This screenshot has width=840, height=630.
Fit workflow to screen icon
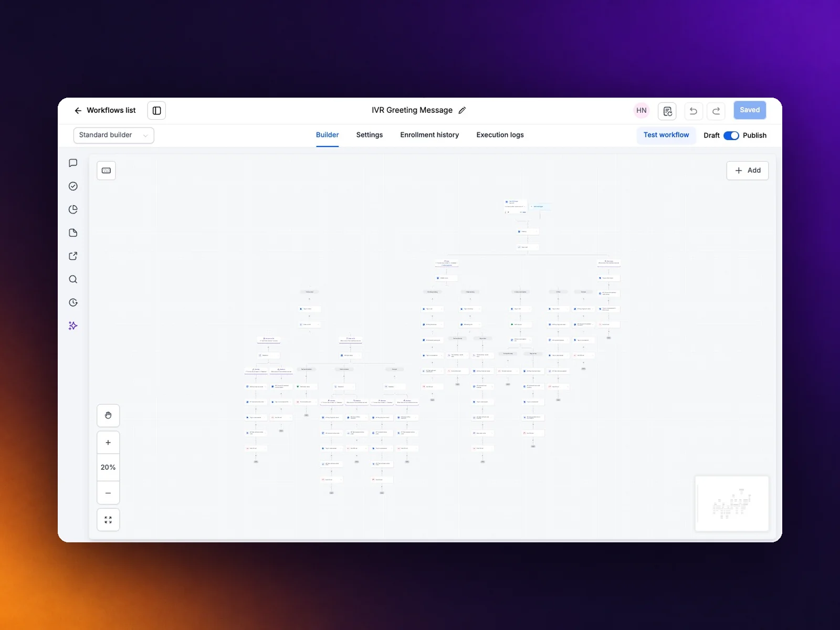(x=108, y=520)
